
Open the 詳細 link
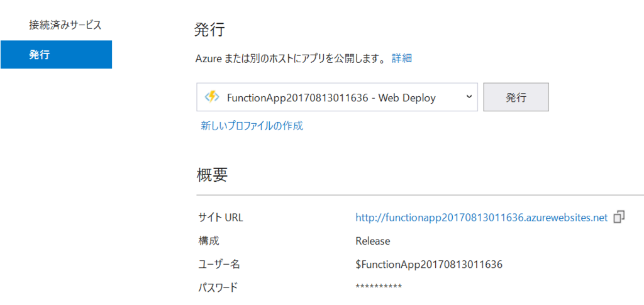click(x=402, y=58)
